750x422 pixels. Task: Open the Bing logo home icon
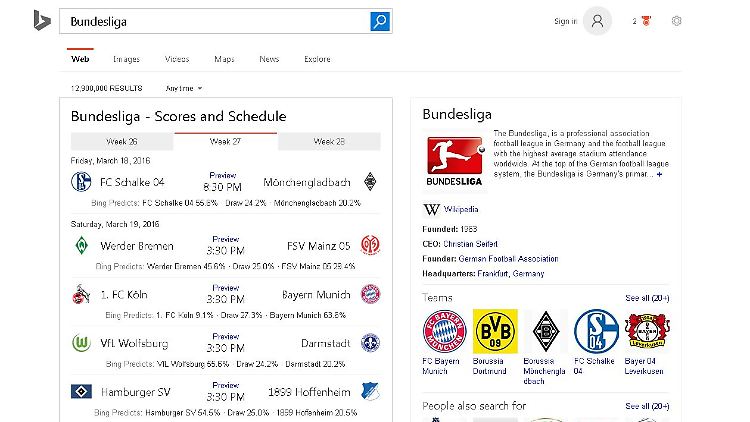pyautogui.click(x=42, y=21)
